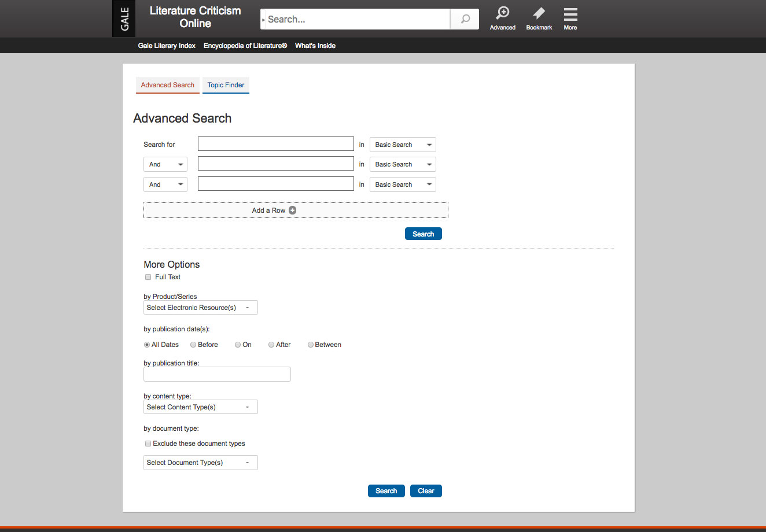The height and width of the screenshot is (532, 766).
Task: Select the Before date option
Action: click(193, 345)
